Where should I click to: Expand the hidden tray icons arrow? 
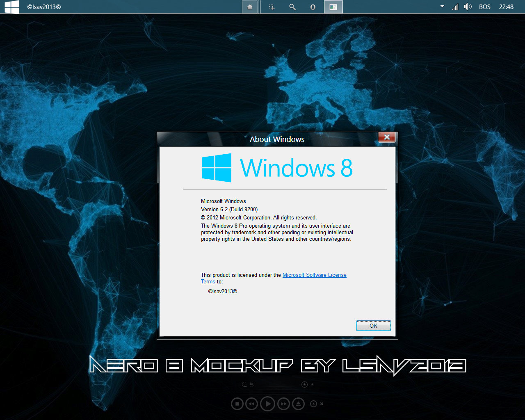tap(442, 7)
